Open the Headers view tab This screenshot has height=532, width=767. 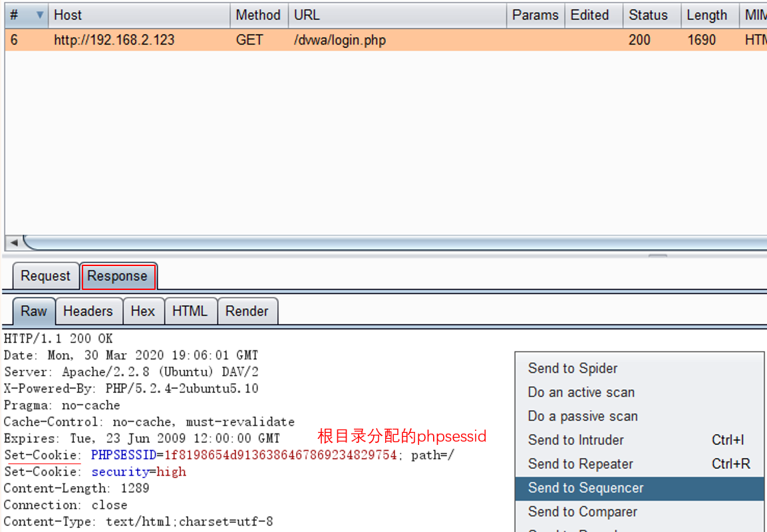[88, 311]
